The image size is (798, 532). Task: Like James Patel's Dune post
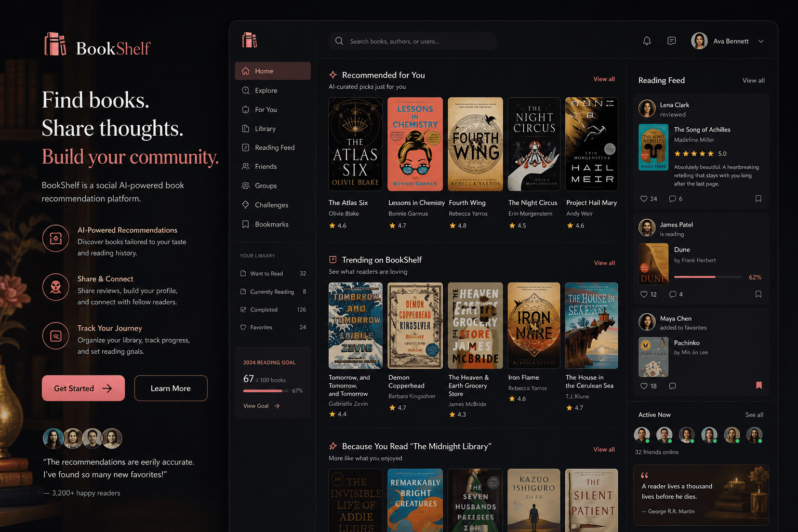tap(644, 295)
